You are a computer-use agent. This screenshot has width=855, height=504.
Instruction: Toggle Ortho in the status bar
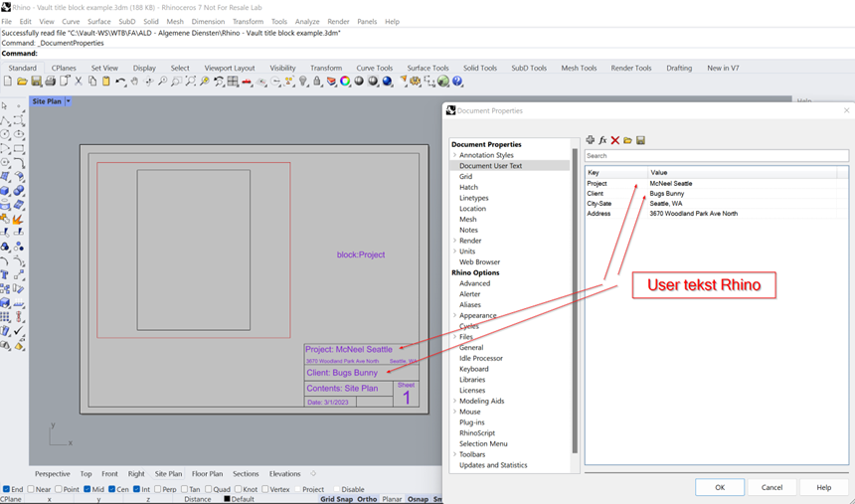point(367,499)
